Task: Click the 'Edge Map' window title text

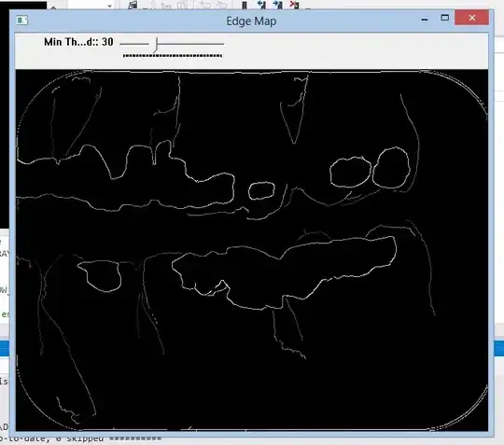Action: click(251, 21)
